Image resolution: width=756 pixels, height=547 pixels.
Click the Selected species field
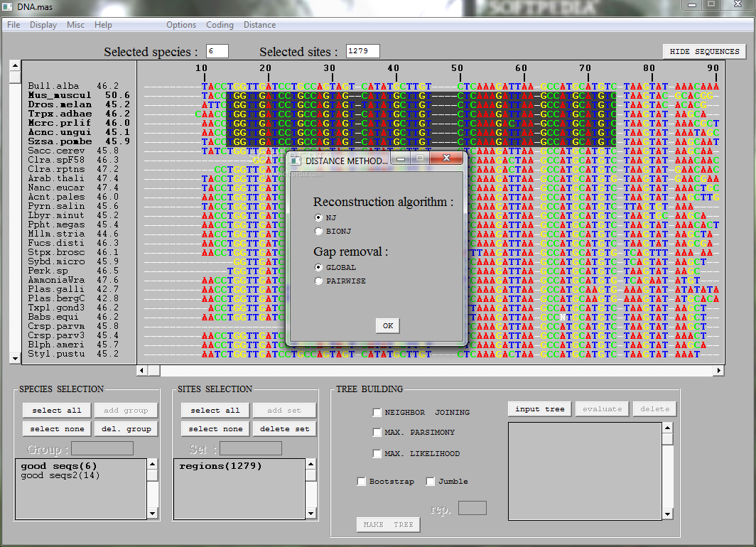tap(217, 51)
